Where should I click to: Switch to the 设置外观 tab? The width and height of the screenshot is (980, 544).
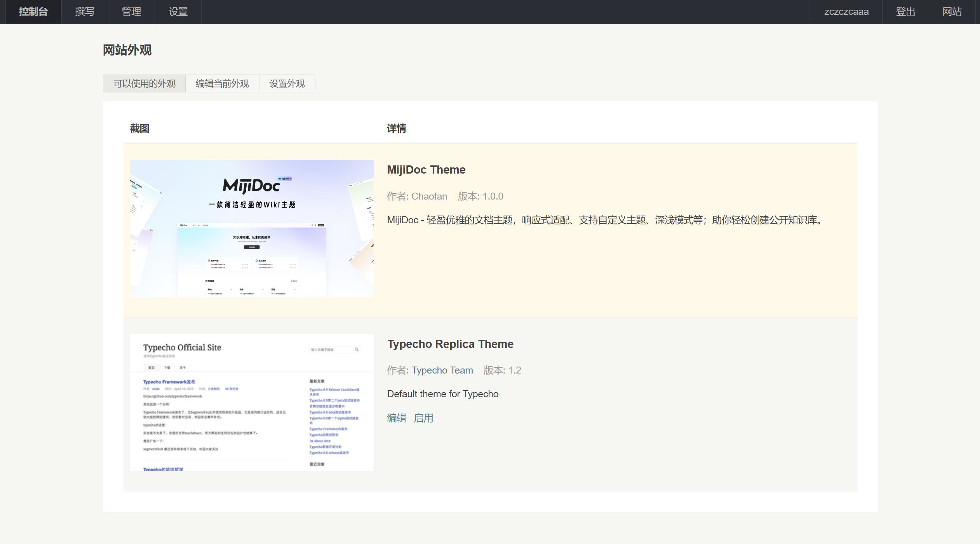click(x=287, y=83)
